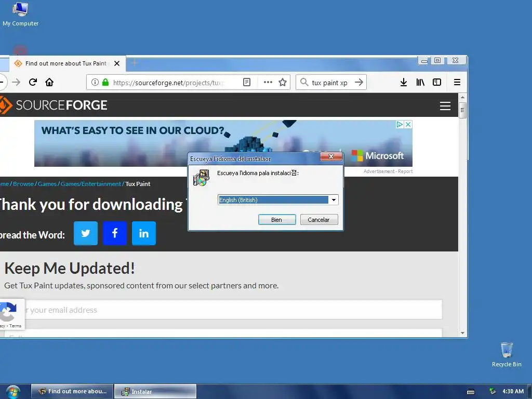The height and width of the screenshot is (399, 532).
Task: Show site information for sourceforge.net
Action: (95, 82)
